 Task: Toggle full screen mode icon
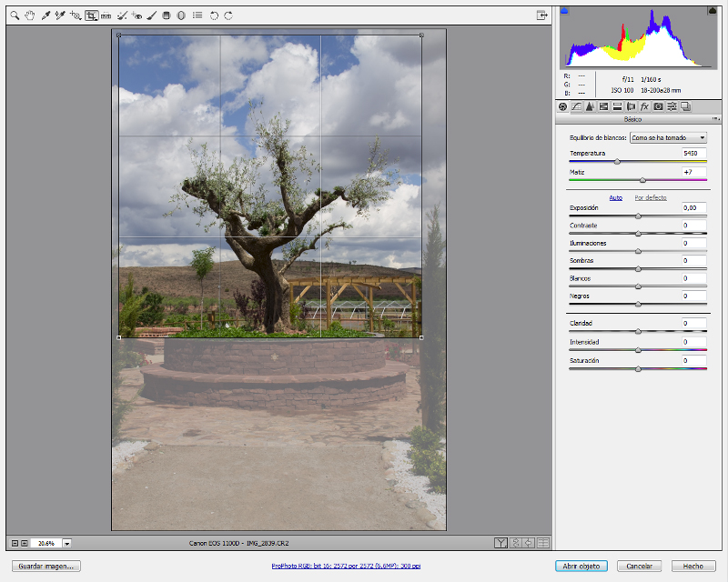point(541,15)
